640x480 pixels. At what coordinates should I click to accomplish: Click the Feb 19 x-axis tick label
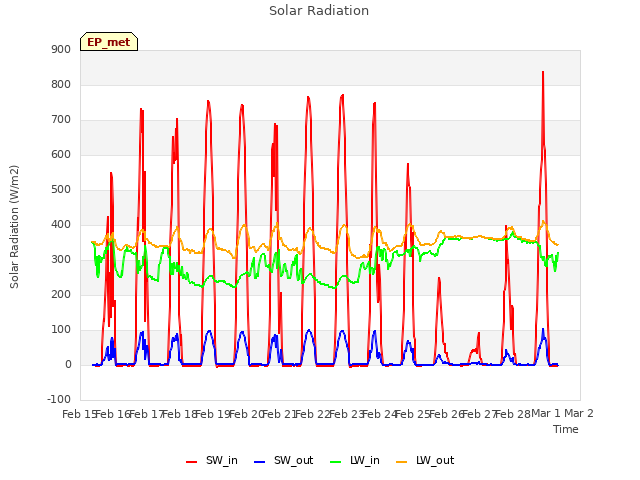pyautogui.click(x=212, y=414)
